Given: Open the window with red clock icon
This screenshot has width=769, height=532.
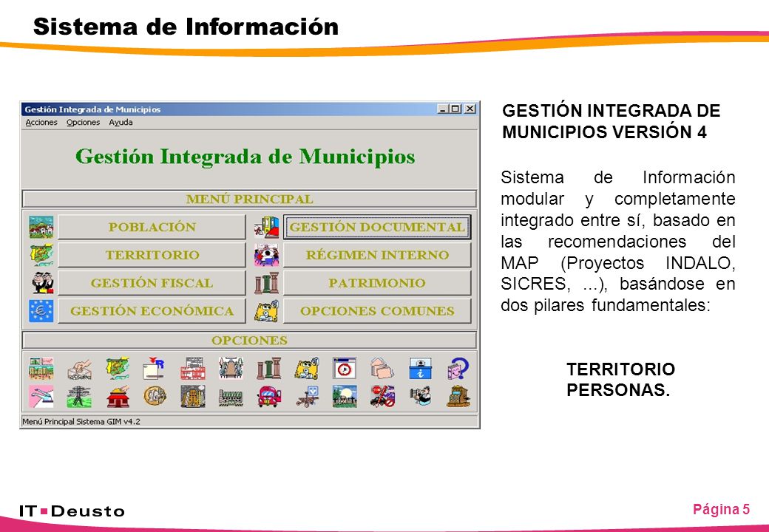Looking at the screenshot, I should point(345,369).
